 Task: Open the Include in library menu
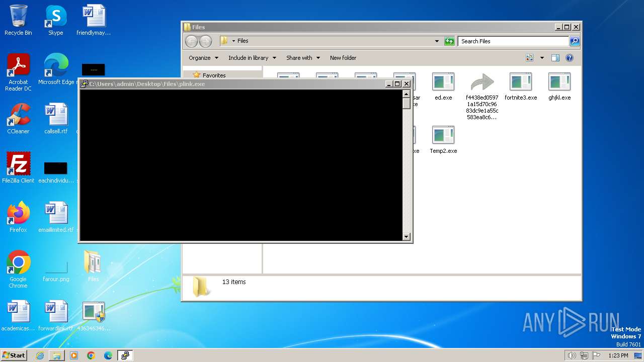tap(252, 58)
